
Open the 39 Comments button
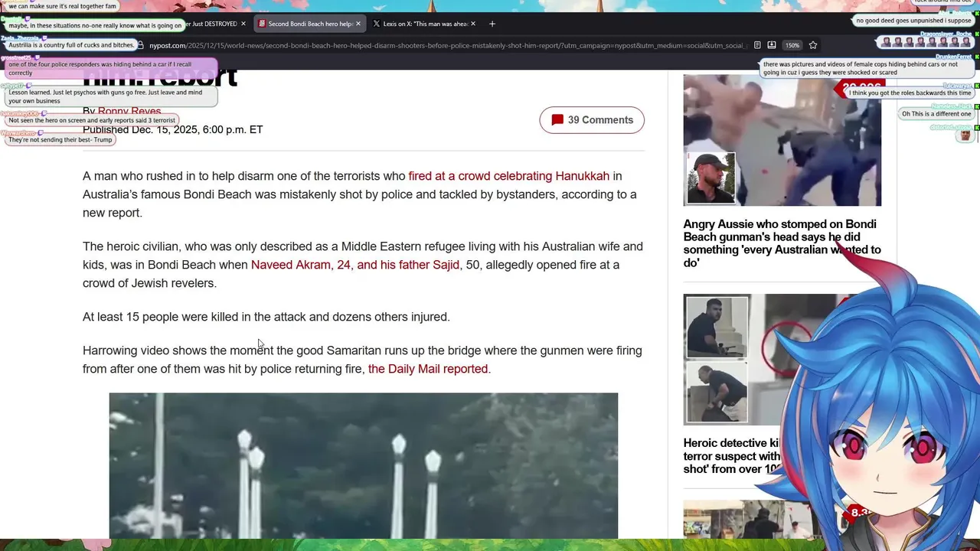pos(592,120)
